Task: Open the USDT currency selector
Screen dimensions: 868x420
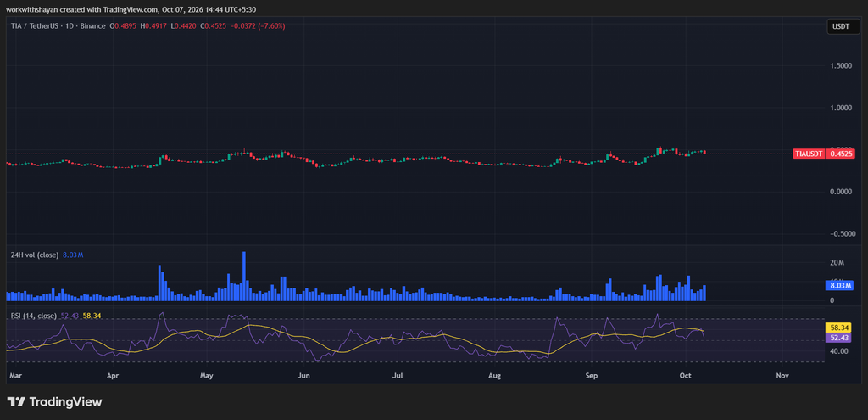Action: tap(843, 26)
